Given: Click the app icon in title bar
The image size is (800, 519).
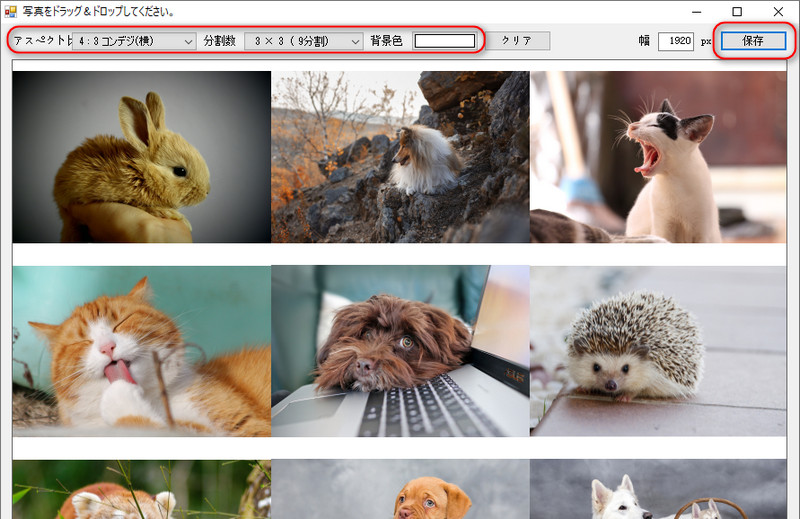Looking at the screenshot, I should [10, 11].
